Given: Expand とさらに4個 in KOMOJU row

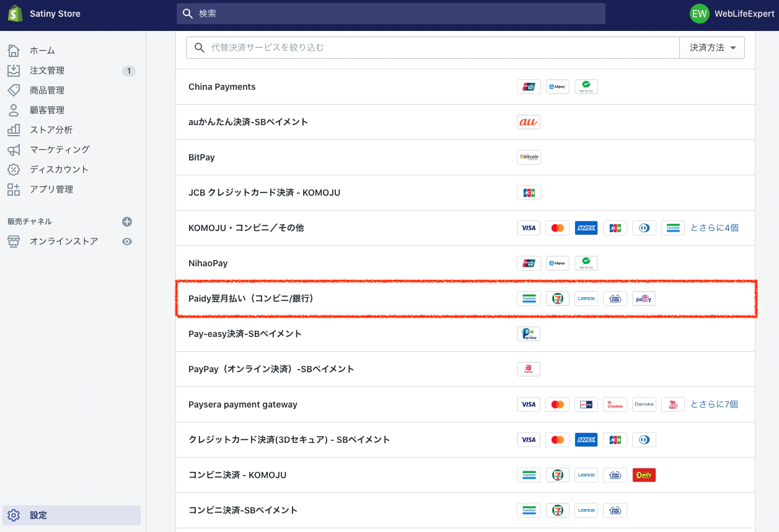Looking at the screenshot, I should pos(715,228).
